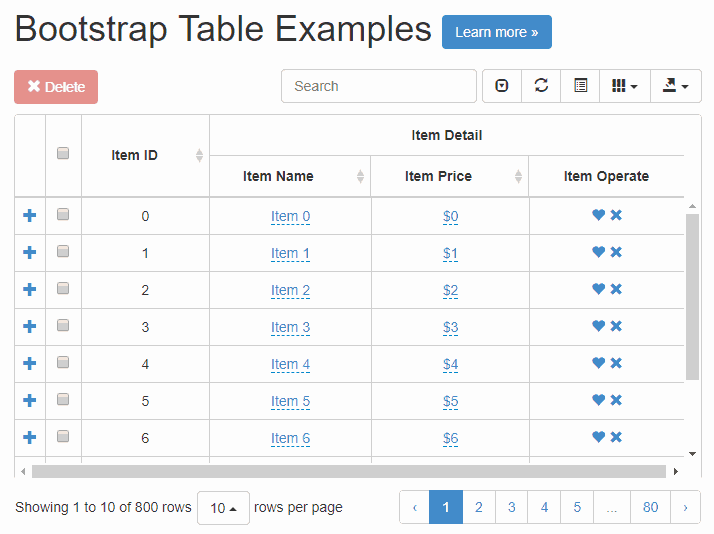Check the select-all header checkbox
This screenshot has width=714, height=534.
[x=63, y=153]
